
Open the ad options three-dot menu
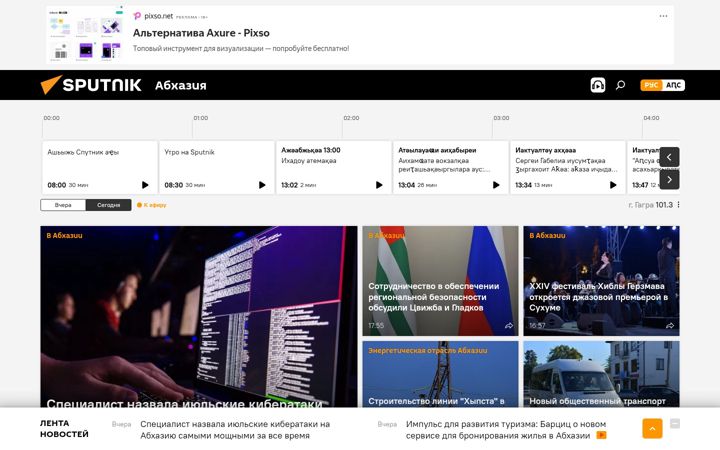[663, 16]
